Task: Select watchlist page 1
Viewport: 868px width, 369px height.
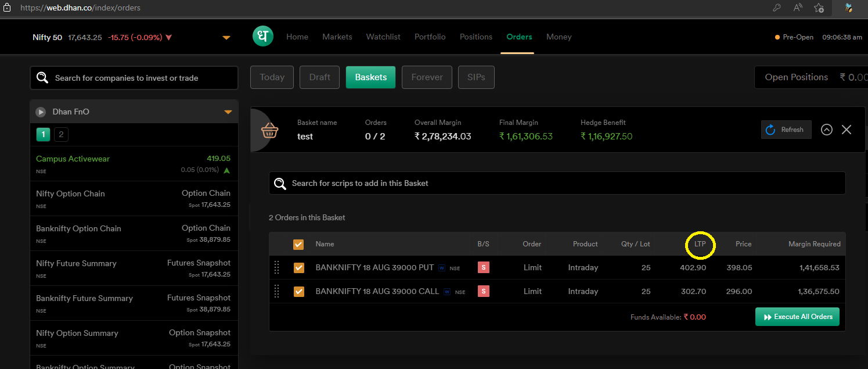Action: click(43, 135)
